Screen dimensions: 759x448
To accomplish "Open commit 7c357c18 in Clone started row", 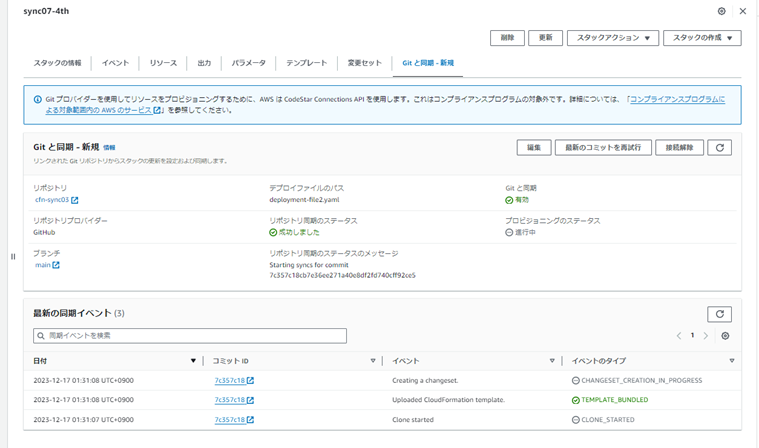I will (234, 420).
